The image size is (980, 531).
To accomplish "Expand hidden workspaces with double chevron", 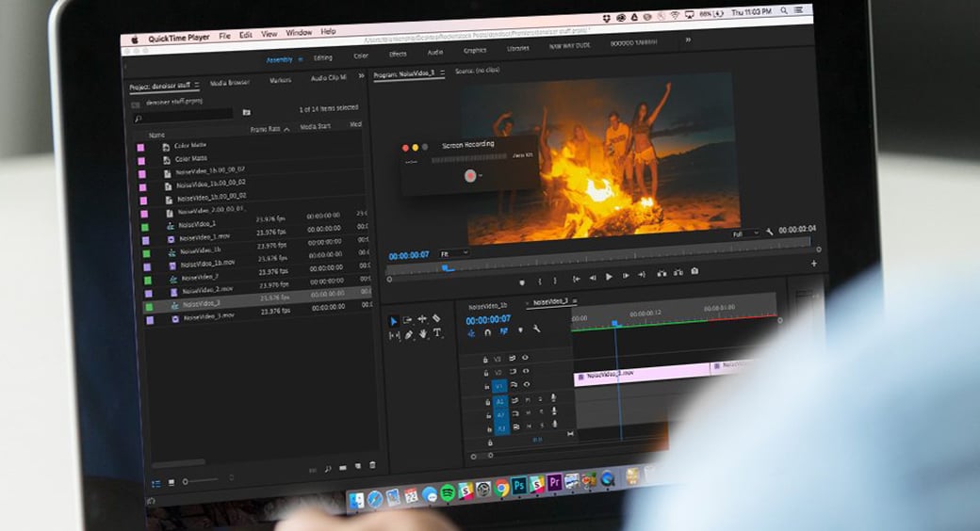I will coord(688,40).
